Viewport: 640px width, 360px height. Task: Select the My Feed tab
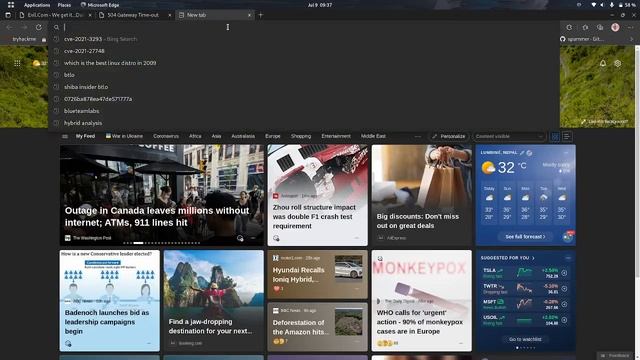[85, 136]
